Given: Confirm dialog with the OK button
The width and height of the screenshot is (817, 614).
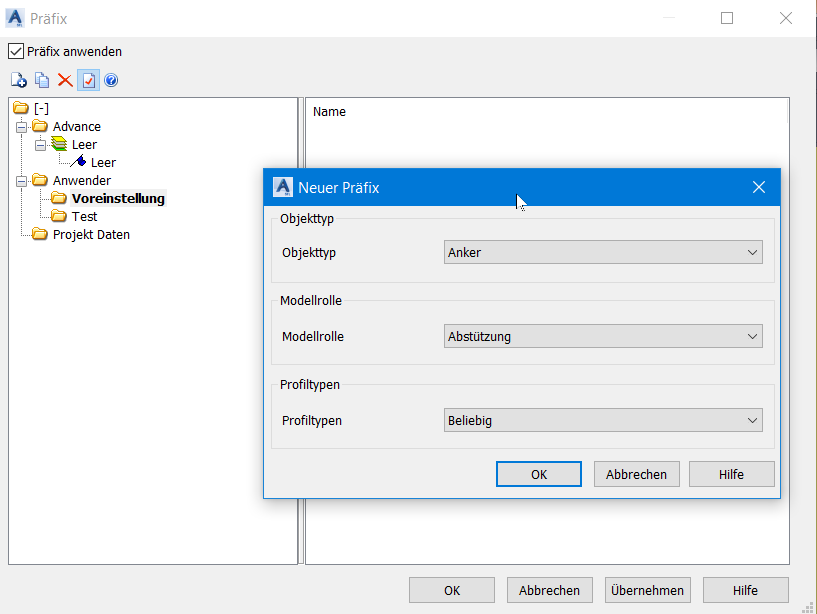Looking at the screenshot, I should 538,474.
